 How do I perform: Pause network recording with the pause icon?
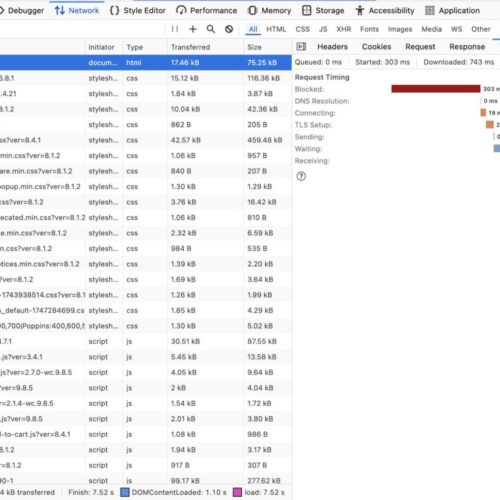coord(175,29)
